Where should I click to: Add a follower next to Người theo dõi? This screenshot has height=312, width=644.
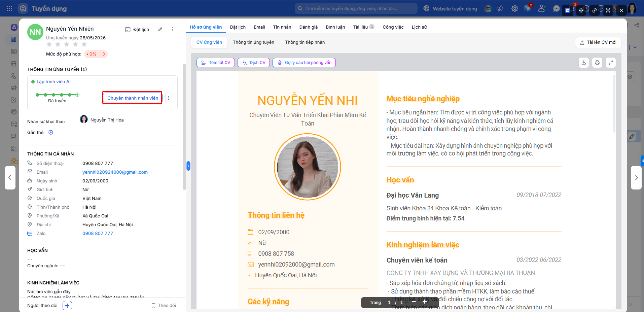tap(67, 306)
